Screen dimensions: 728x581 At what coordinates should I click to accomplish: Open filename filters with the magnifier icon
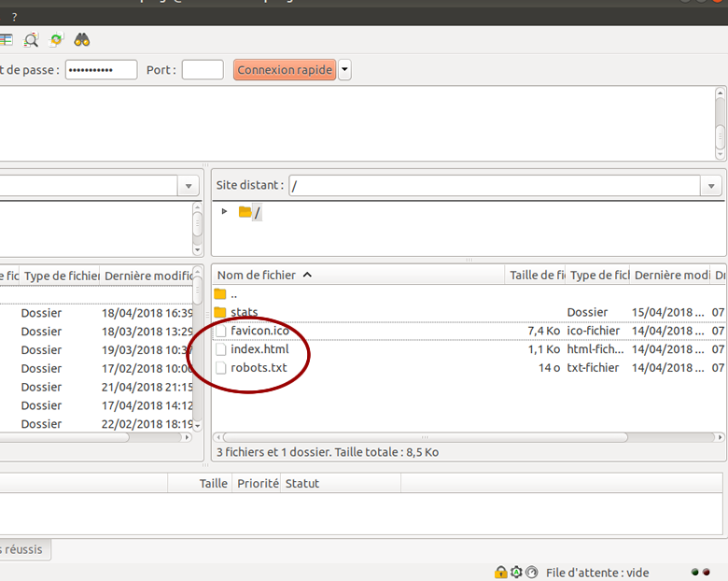point(32,40)
